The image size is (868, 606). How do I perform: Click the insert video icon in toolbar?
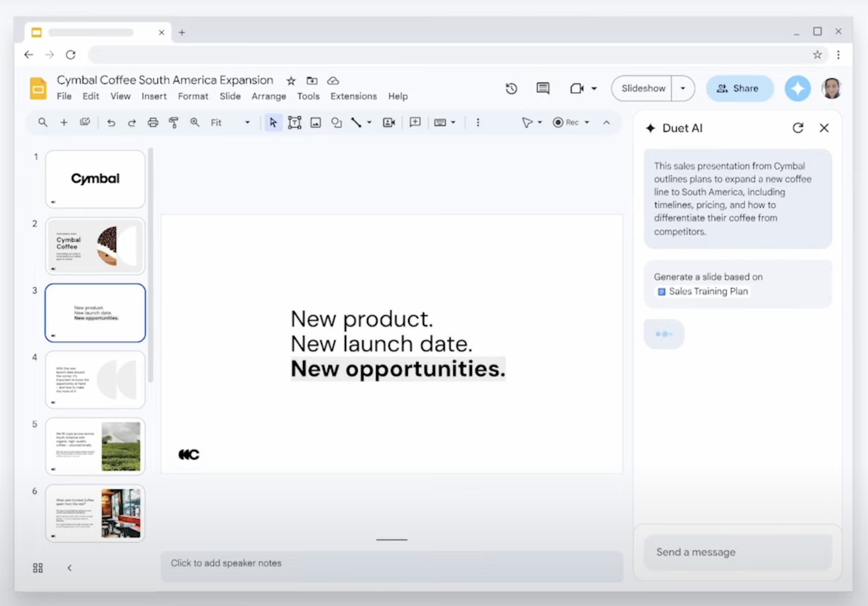click(389, 123)
